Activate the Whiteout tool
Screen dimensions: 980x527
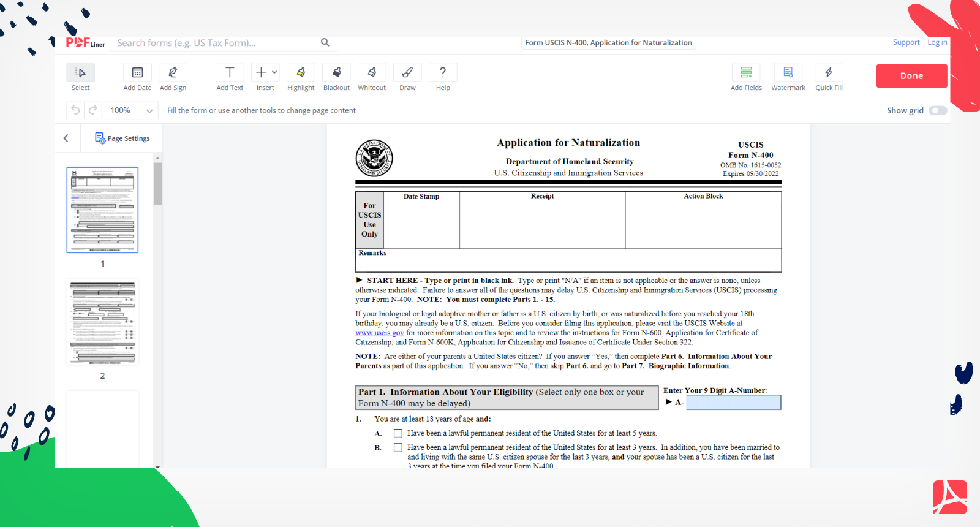pyautogui.click(x=372, y=72)
